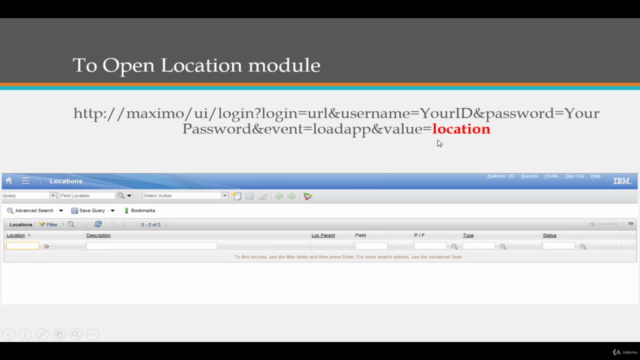640x360 pixels.
Task: Click slideshow next slide control
Action: point(25,334)
